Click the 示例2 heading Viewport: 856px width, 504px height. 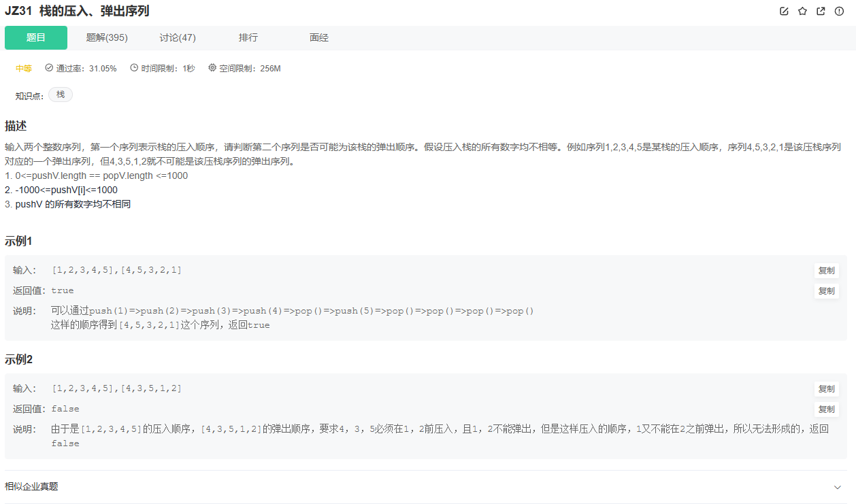pos(19,360)
